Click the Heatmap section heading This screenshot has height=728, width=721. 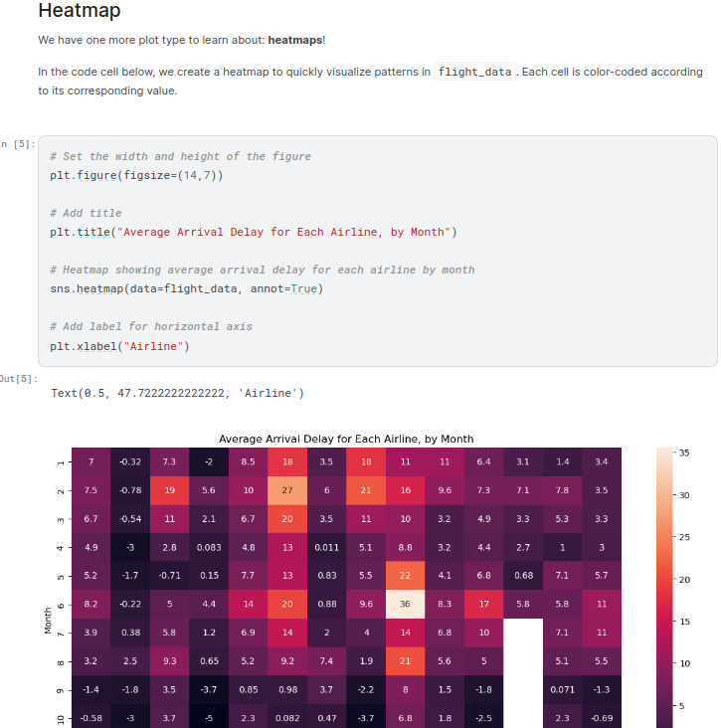(x=80, y=12)
